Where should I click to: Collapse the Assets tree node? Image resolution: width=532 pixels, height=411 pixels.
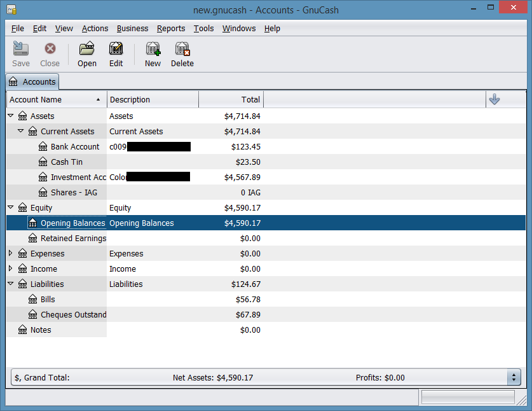(x=11, y=116)
